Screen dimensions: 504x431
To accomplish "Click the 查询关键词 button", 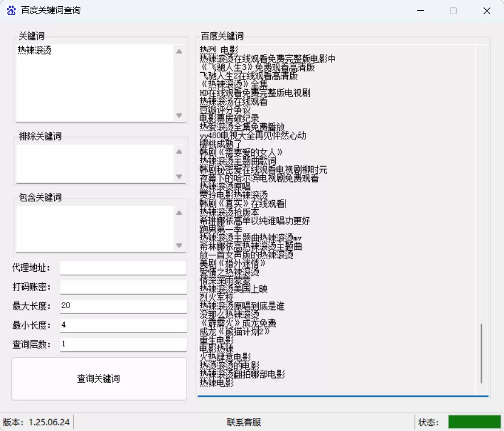I will point(99,379).
